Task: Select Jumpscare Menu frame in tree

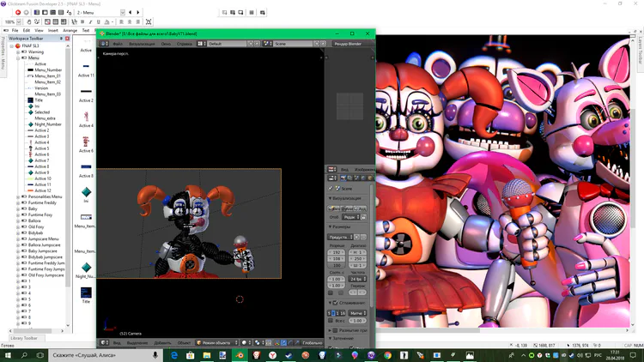Action: 43,238
